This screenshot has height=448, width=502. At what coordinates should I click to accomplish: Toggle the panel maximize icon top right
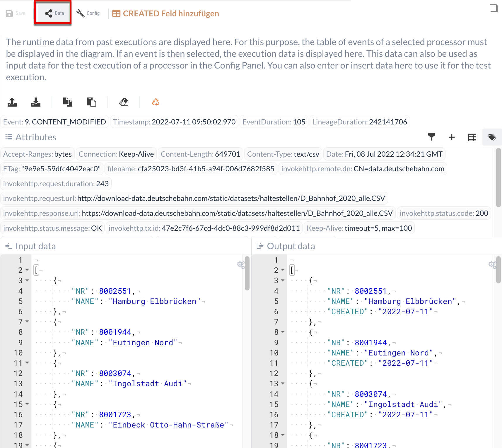tap(494, 8)
